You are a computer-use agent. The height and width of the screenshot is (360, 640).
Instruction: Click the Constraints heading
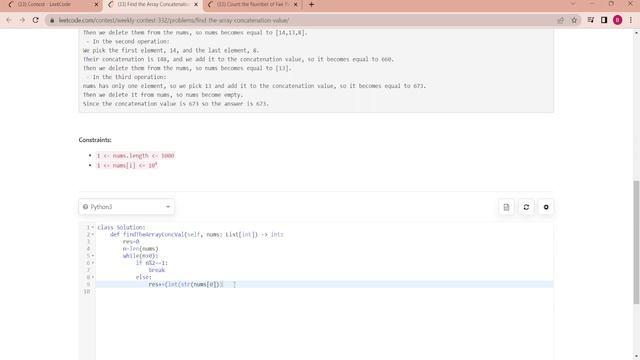point(95,140)
